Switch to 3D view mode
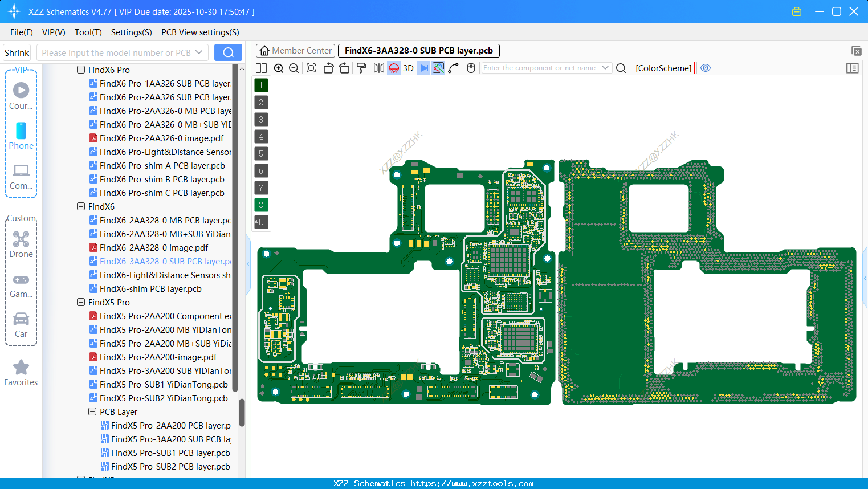Screen dimensions: 868x489 [407, 68]
